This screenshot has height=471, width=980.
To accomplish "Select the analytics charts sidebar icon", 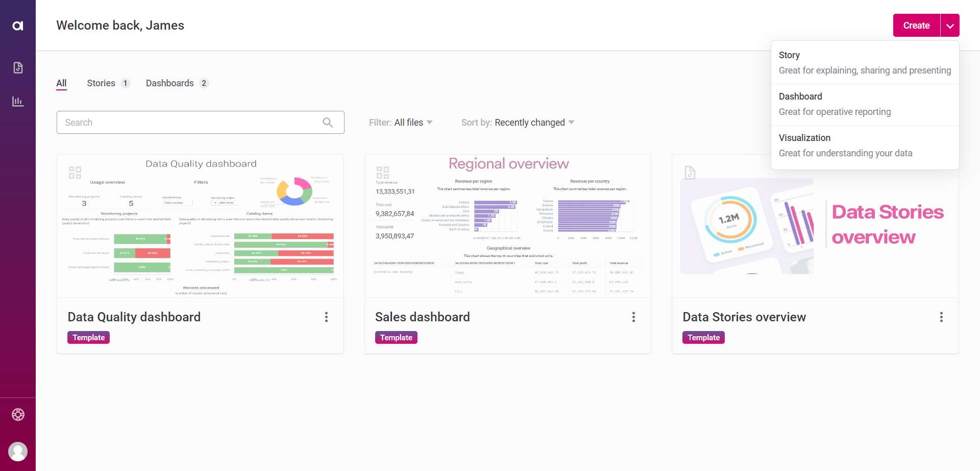I will click(18, 101).
